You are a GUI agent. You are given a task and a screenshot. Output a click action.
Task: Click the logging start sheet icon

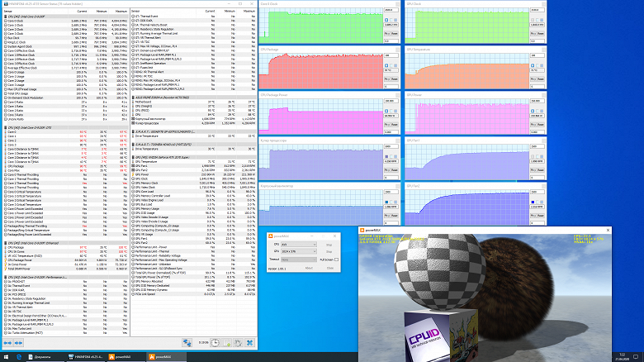pyautogui.click(x=227, y=343)
